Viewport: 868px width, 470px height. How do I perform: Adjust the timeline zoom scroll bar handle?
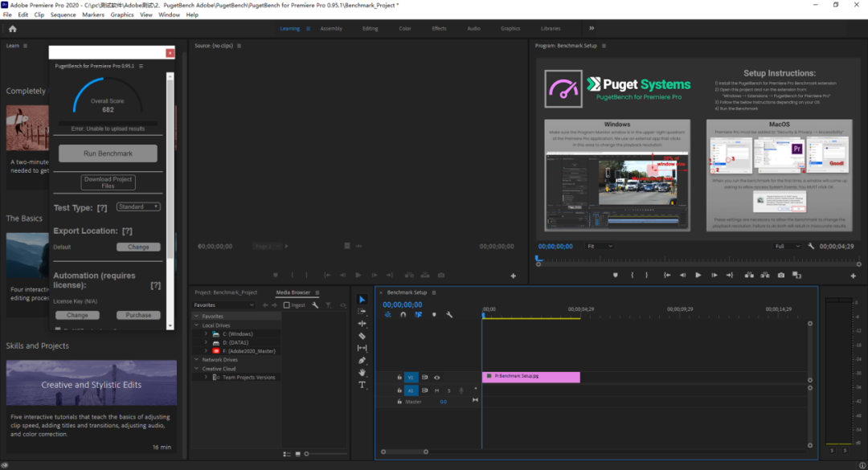click(x=404, y=452)
